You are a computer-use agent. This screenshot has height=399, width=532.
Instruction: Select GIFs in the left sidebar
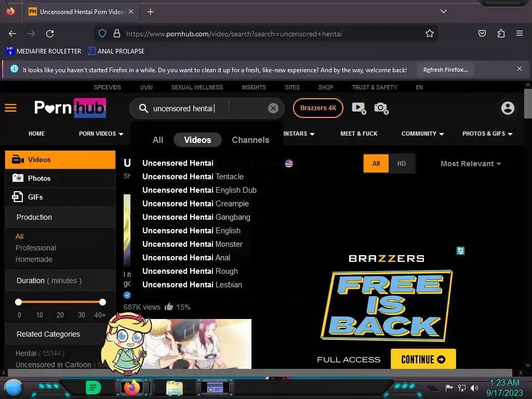tap(60, 197)
